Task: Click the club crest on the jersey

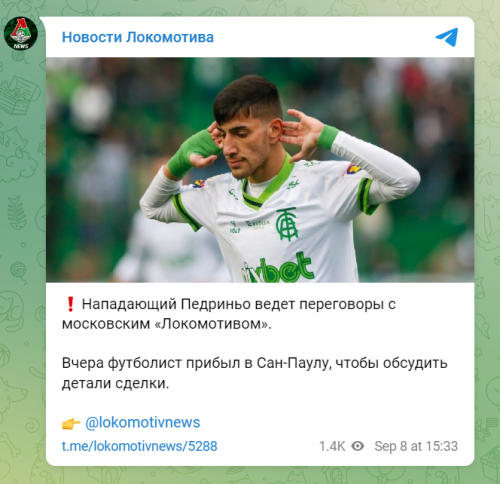Action: coord(287,224)
